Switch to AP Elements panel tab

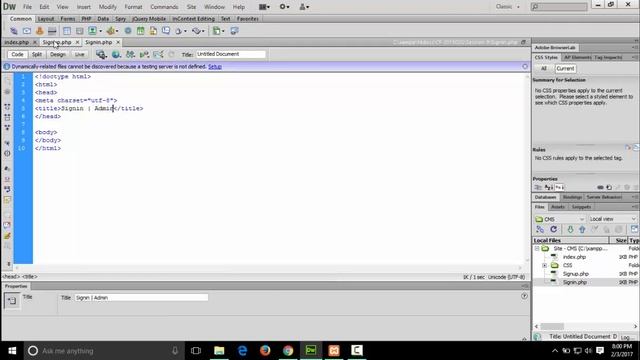(x=578, y=58)
